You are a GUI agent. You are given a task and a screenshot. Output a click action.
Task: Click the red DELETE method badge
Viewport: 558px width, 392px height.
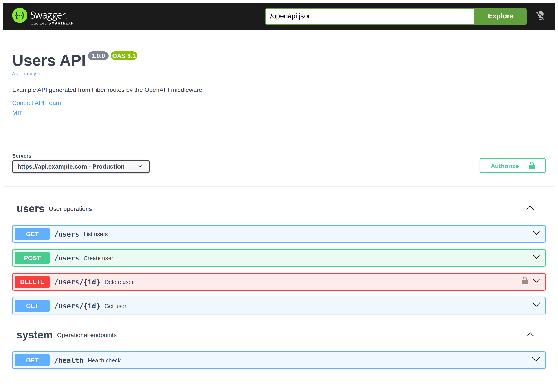click(x=32, y=282)
